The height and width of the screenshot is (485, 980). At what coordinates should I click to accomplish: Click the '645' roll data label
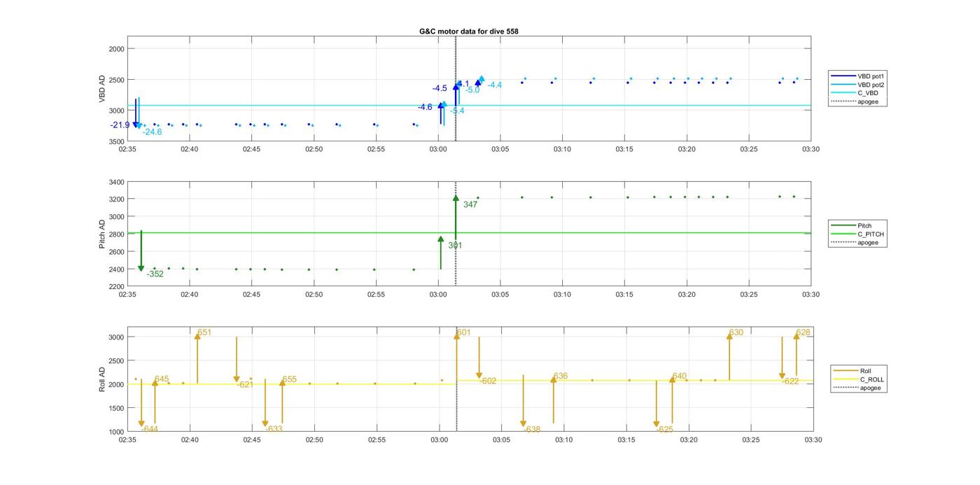(x=162, y=379)
